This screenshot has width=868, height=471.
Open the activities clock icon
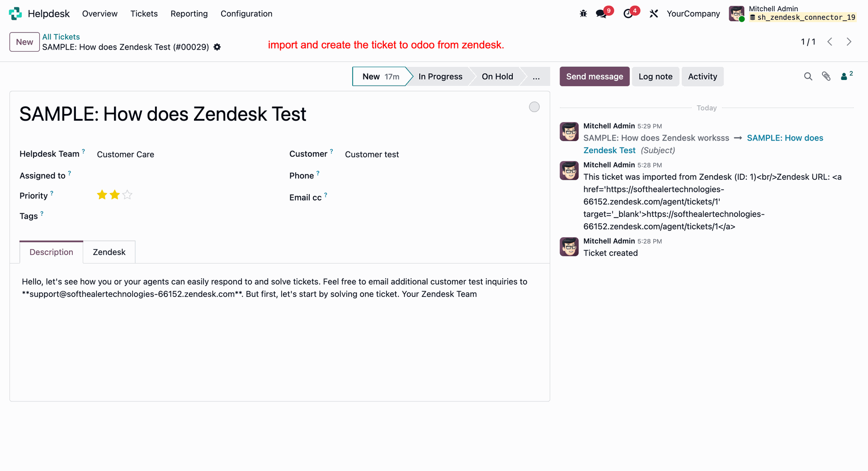[x=628, y=14]
